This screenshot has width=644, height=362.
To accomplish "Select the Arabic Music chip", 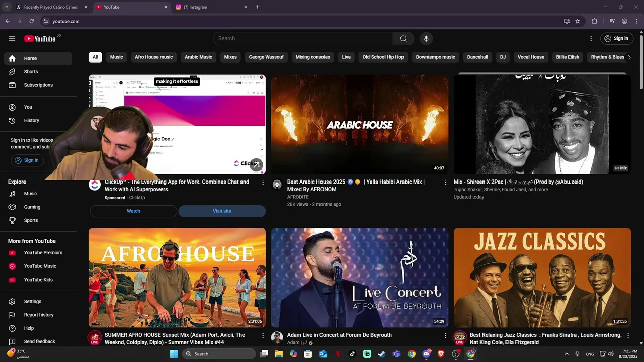I will click(198, 57).
